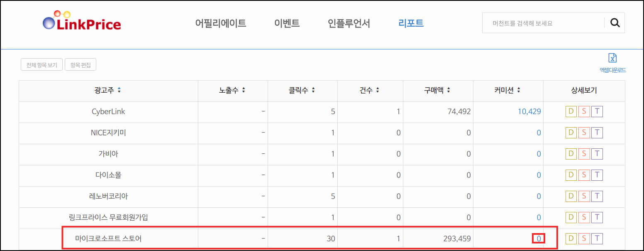Select the 마이크로소프트 스토어 advertiser name
The height and width of the screenshot is (251, 644).
click(x=108, y=239)
